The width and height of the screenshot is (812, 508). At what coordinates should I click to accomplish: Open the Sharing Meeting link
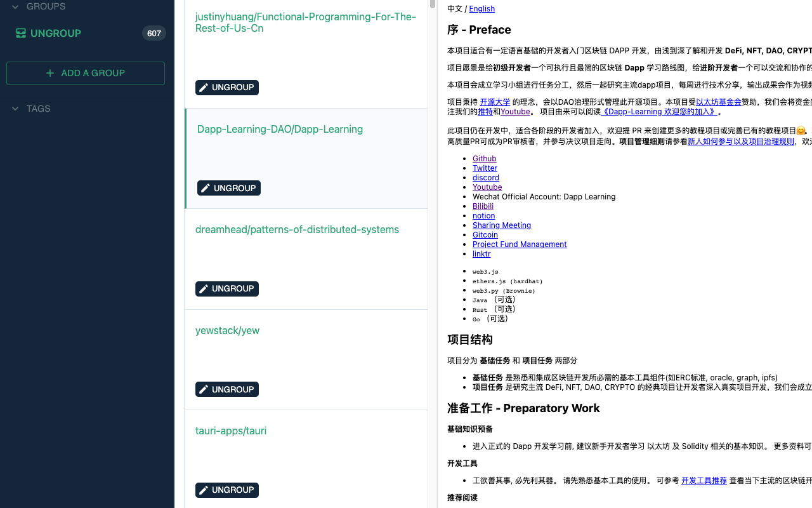click(x=502, y=225)
